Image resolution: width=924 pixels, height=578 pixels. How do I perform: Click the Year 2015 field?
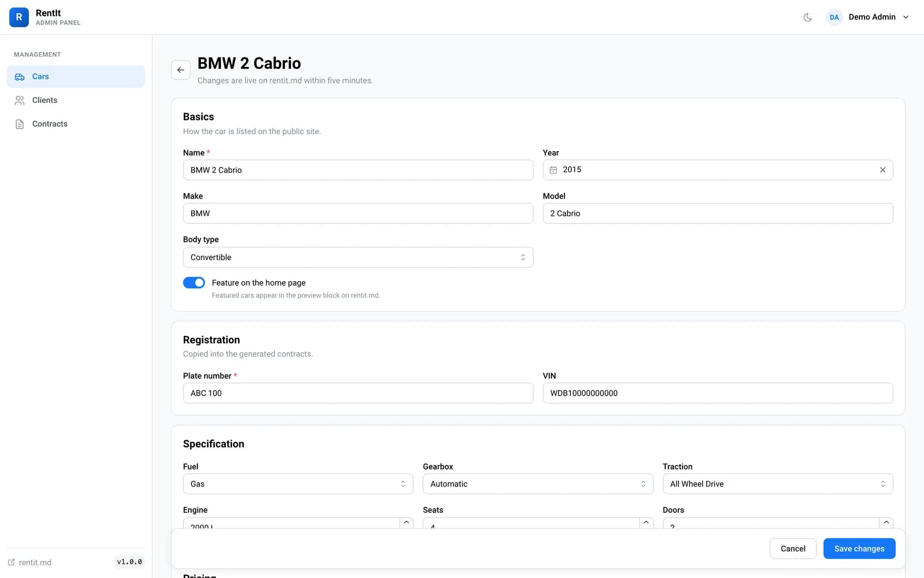pyautogui.click(x=718, y=170)
